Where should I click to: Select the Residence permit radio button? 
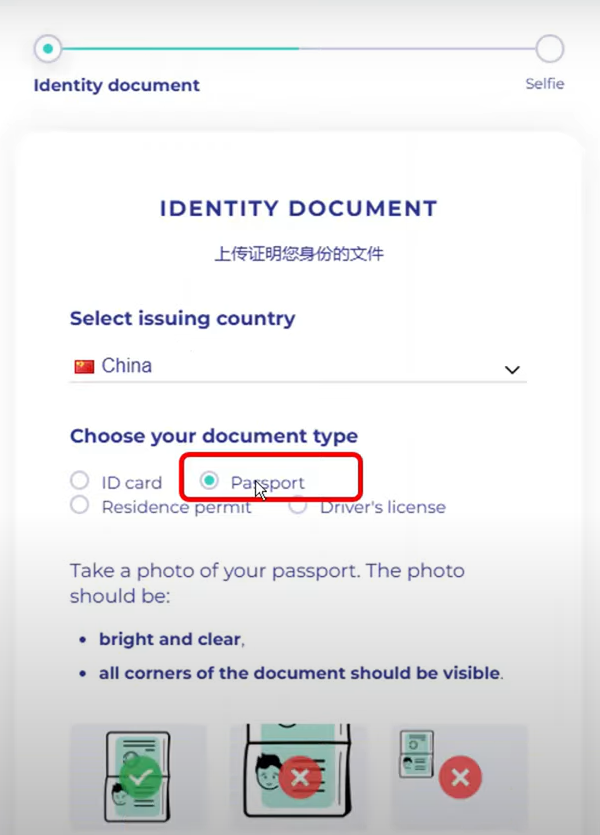tap(80, 505)
